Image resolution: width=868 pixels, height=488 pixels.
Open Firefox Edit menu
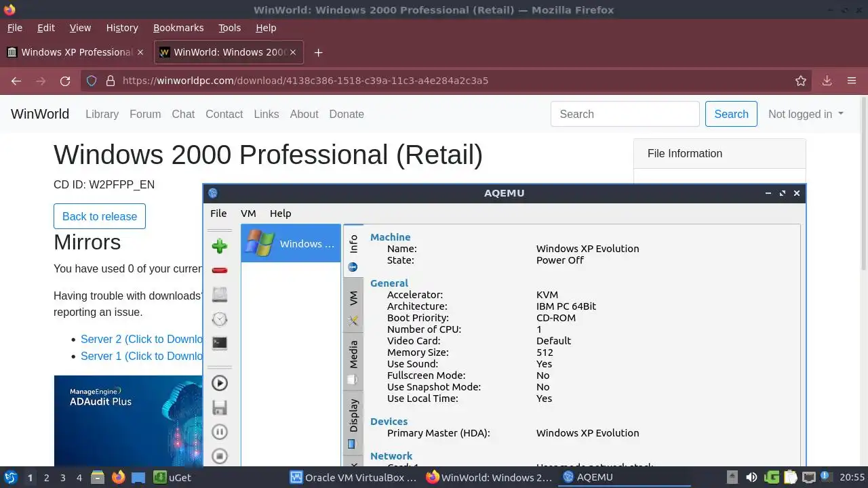pos(46,28)
